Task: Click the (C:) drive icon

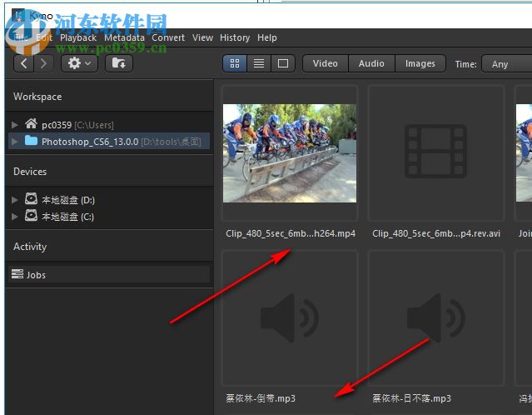Action: [x=31, y=215]
